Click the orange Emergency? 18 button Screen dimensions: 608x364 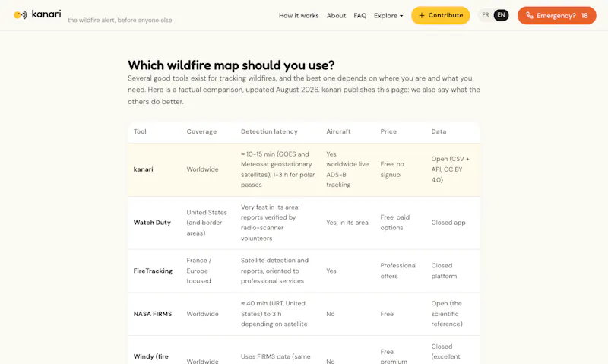click(557, 15)
